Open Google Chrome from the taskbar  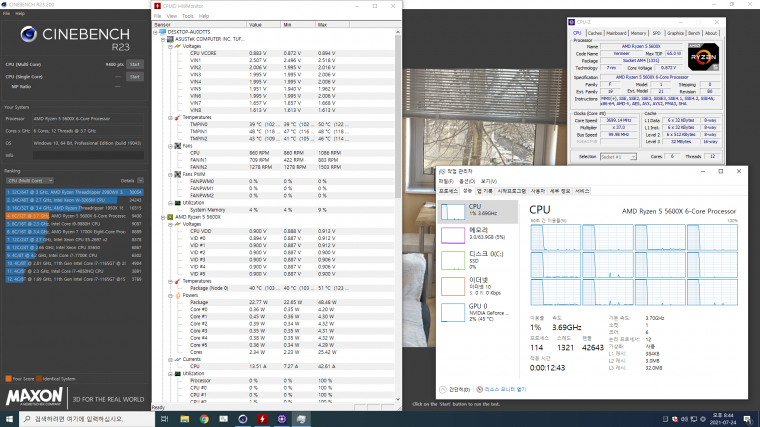(x=204, y=419)
